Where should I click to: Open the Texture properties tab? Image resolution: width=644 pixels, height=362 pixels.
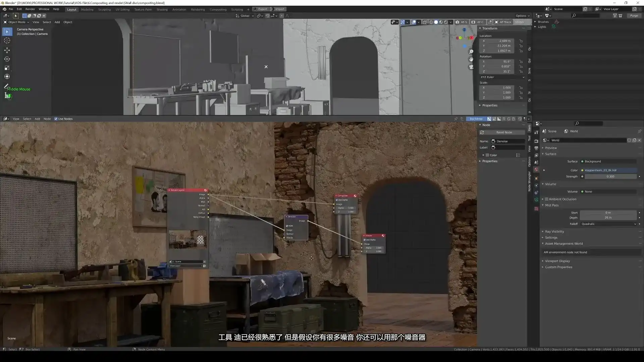click(x=536, y=208)
